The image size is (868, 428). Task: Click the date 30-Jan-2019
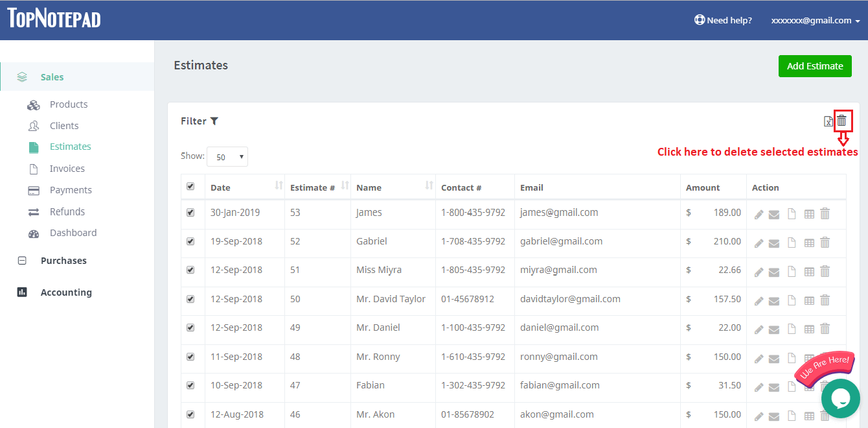click(x=236, y=212)
